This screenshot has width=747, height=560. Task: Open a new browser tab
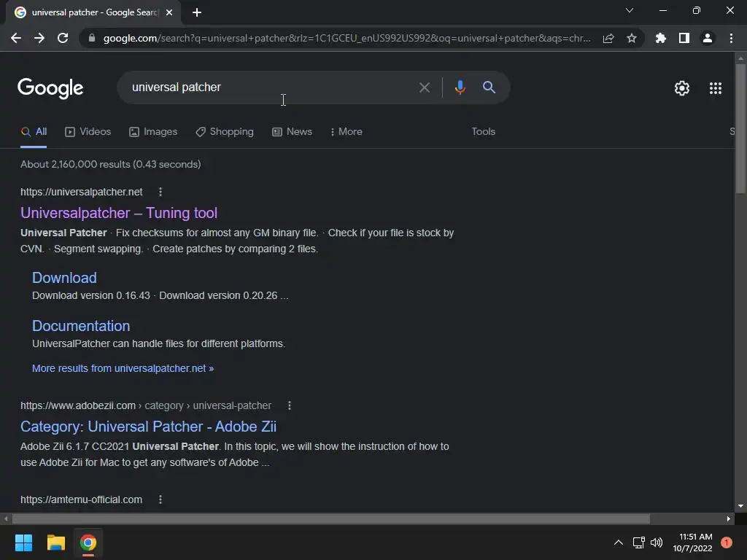click(x=197, y=12)
